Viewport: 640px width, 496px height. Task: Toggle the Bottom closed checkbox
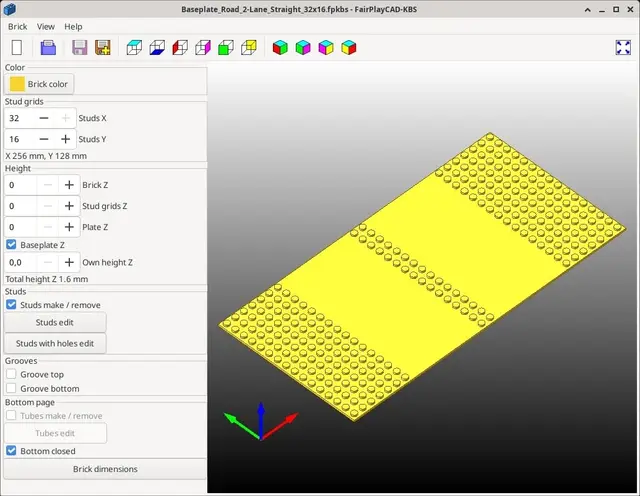coord(11,451)
